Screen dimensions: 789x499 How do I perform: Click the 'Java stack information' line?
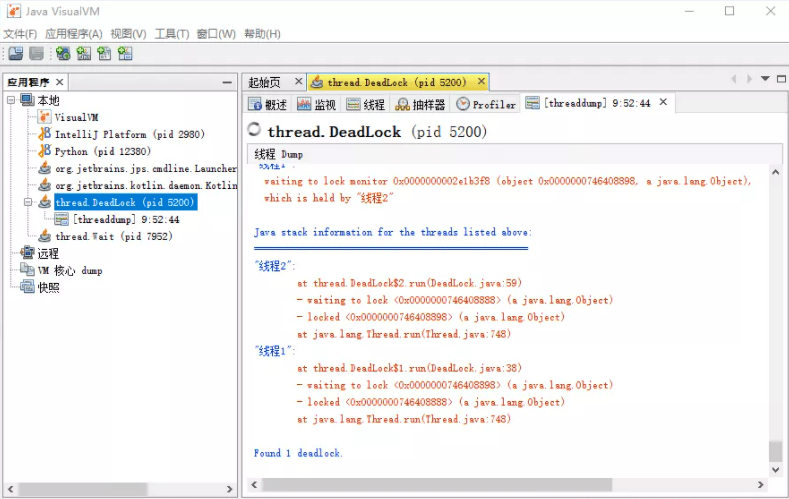(x=392, y=232)
